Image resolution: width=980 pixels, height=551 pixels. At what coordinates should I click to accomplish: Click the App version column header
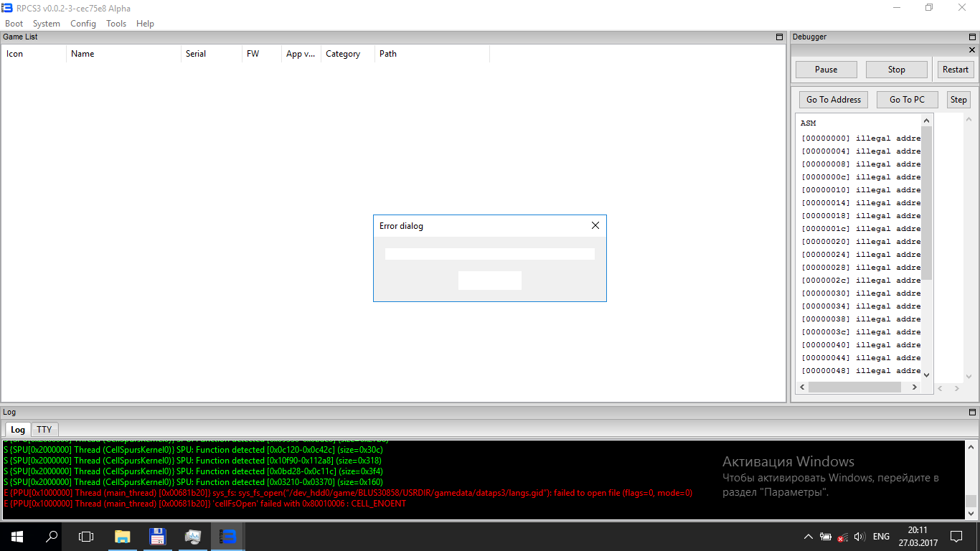[x=301, y=54]
